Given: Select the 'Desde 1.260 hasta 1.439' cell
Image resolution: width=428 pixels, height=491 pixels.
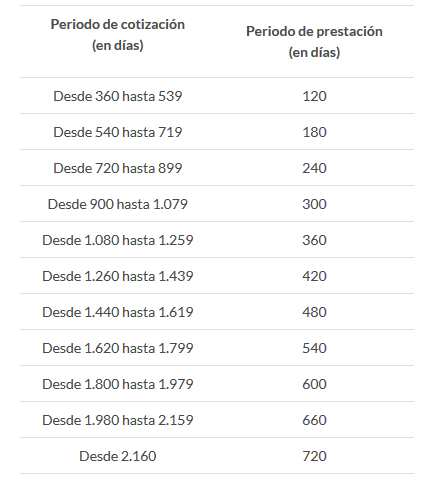Looking at the screenshot, I should pyautogui.click(x=118, y=276).
